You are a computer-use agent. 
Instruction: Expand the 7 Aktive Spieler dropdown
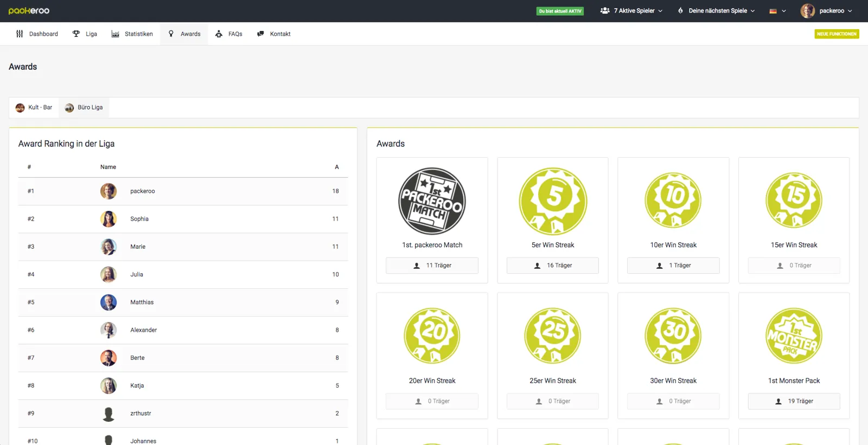click(x=631, y=11)
